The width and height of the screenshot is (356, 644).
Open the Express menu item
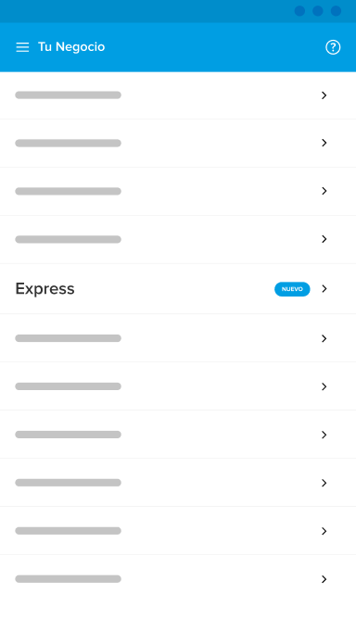pyautogui.click(x=178, y=289)
